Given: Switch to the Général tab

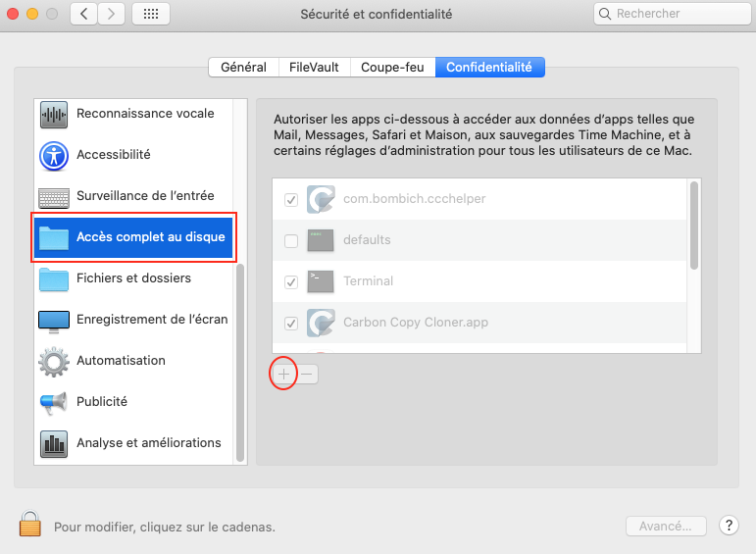Looking at the screenshot, I should tap(243, 67).
